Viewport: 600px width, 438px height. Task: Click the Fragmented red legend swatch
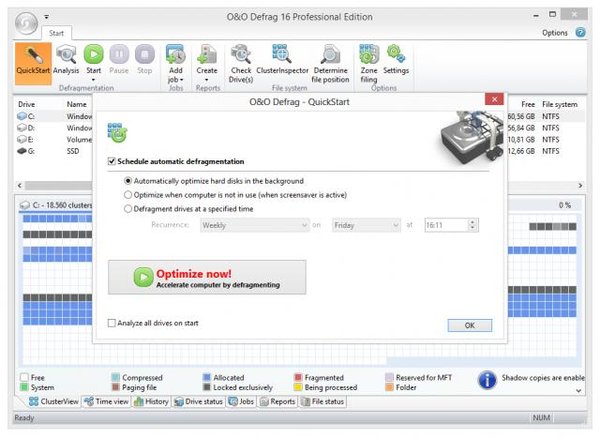[298, 378]
